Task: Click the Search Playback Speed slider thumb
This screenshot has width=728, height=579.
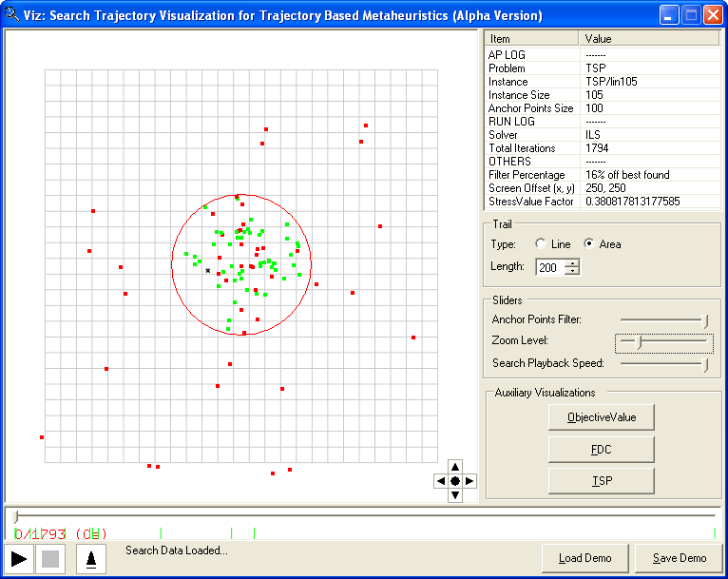Action: [x=705, y=364]
